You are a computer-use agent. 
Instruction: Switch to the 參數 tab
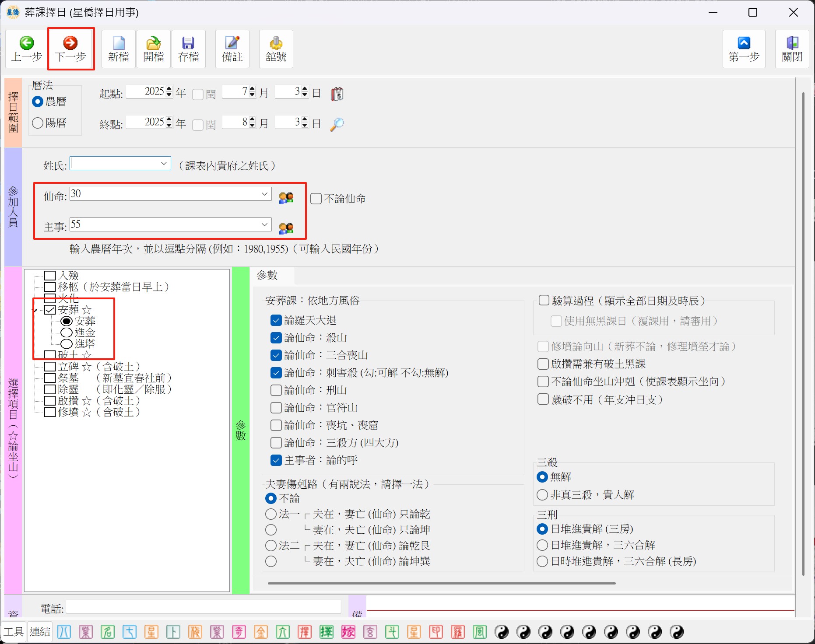pos(267,275)
